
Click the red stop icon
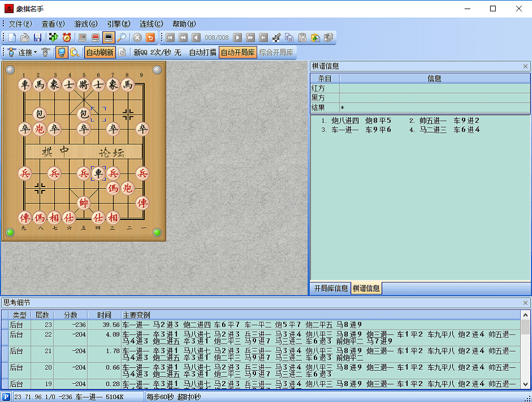point(136,37)
